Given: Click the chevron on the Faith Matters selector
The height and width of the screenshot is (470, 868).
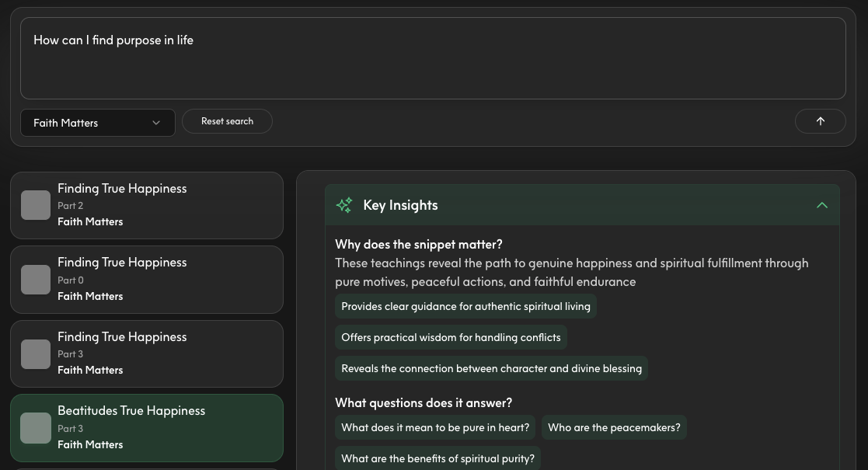Looking at the screenshot, I should click(x=156, y=123).
